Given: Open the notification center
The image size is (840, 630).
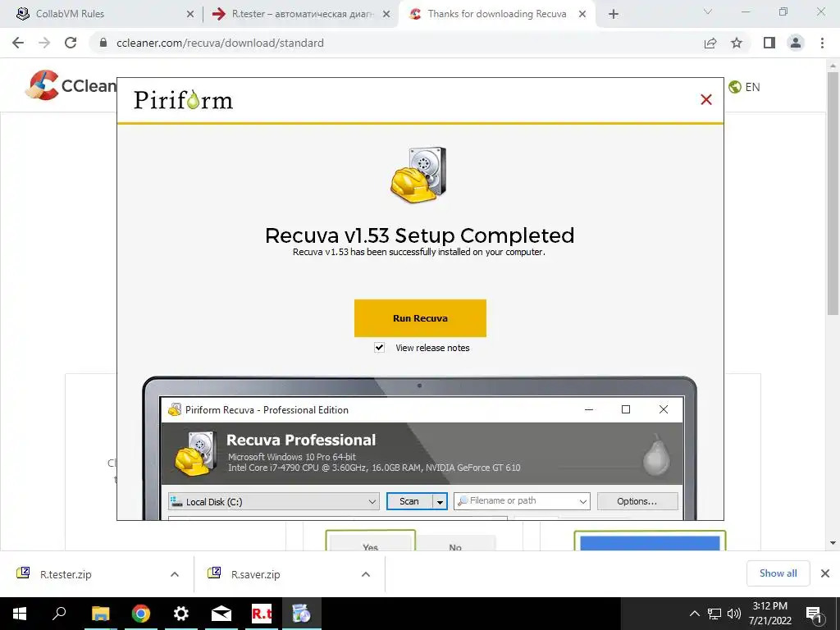Looking at the screenshot, I should (x=814, y=614).
